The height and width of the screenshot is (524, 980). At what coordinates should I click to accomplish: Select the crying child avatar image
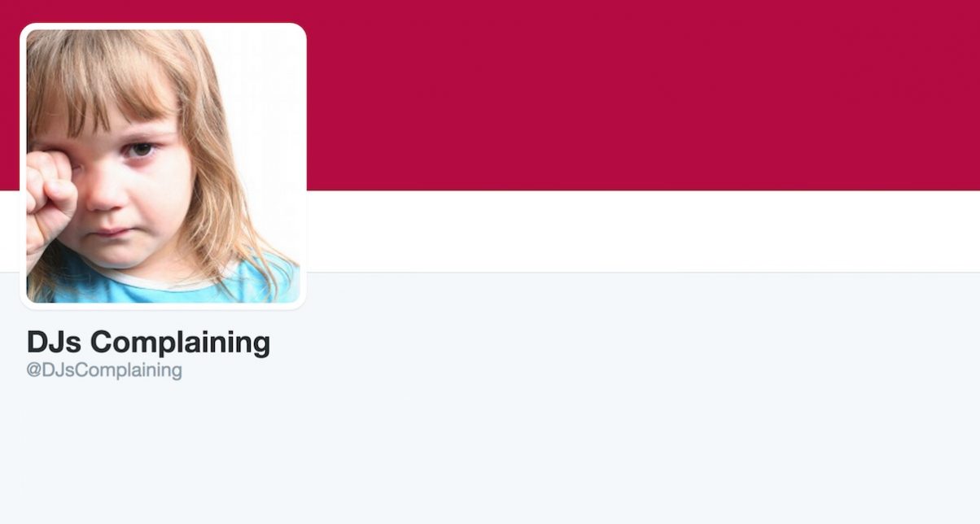pos(163,166)
